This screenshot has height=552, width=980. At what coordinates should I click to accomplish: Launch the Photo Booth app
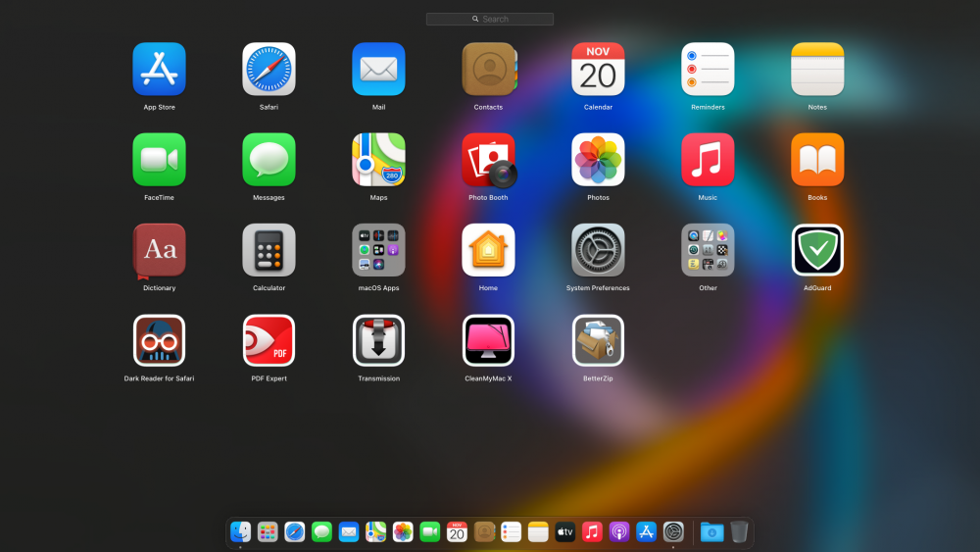(488, 160)
